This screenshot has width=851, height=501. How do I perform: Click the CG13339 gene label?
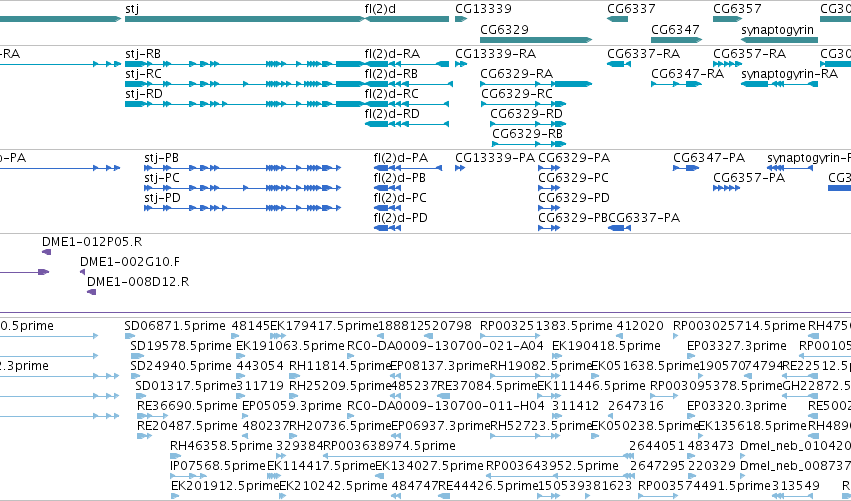(483, 9)
